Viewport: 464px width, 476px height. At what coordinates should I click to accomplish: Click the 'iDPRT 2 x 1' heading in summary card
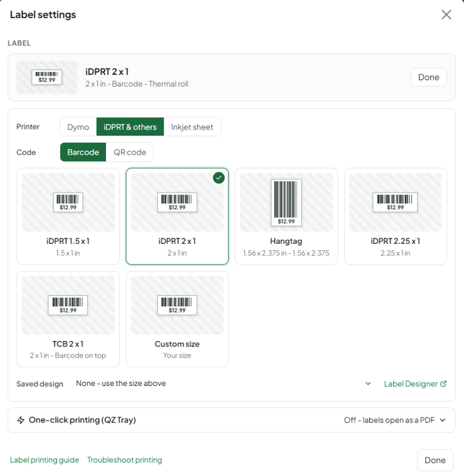(x=107, y=71)
